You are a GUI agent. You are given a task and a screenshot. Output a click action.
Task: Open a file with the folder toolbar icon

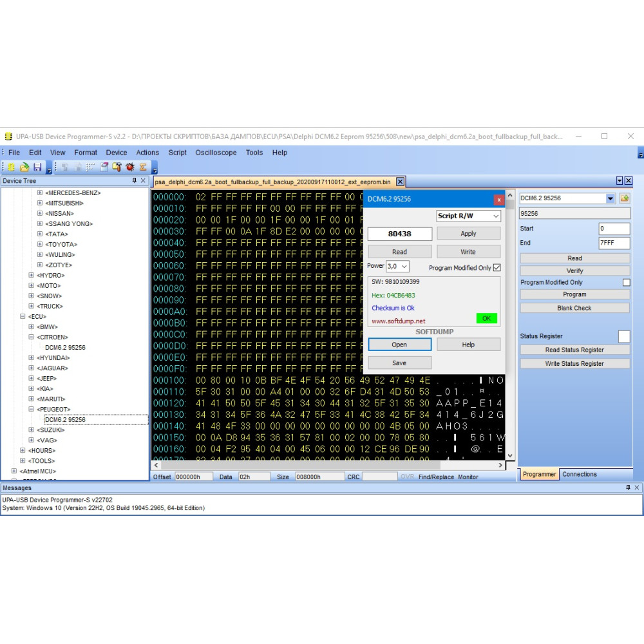[x=24, y=167]
